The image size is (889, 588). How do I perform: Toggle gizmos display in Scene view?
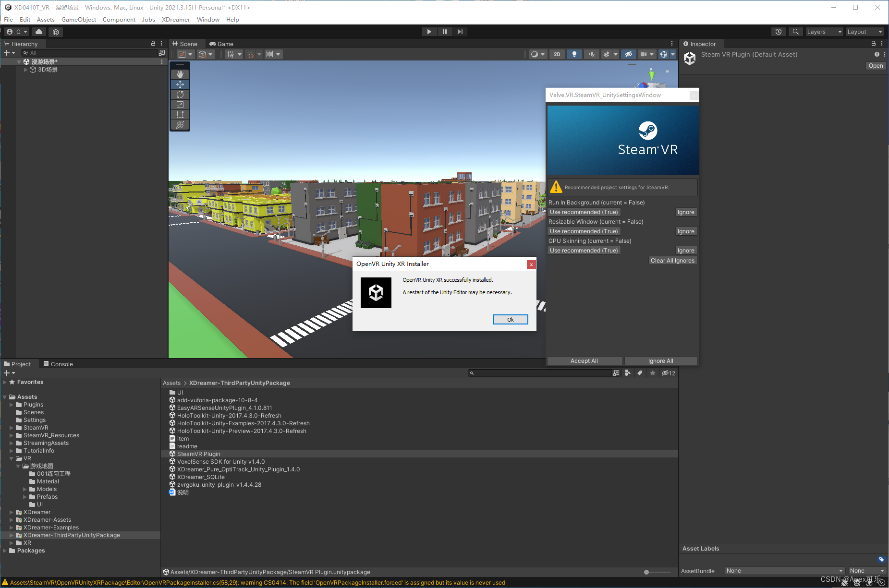point(664,54)
